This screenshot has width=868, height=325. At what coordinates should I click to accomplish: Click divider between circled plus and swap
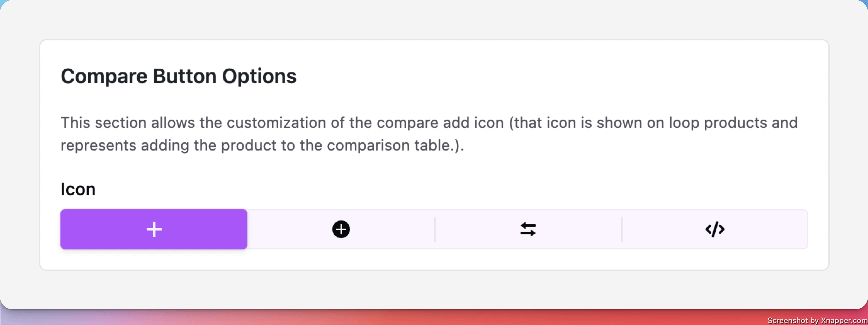pyautogui.click(x=435, y=229)
